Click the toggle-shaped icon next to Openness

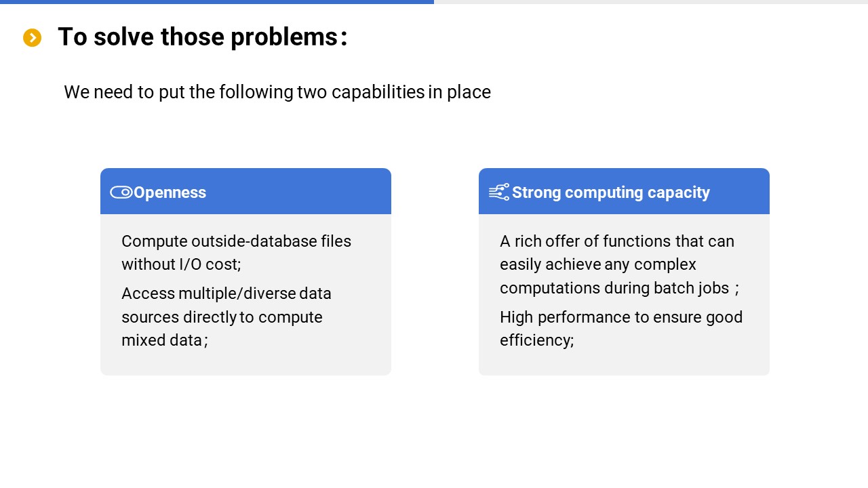pos(121,192)
